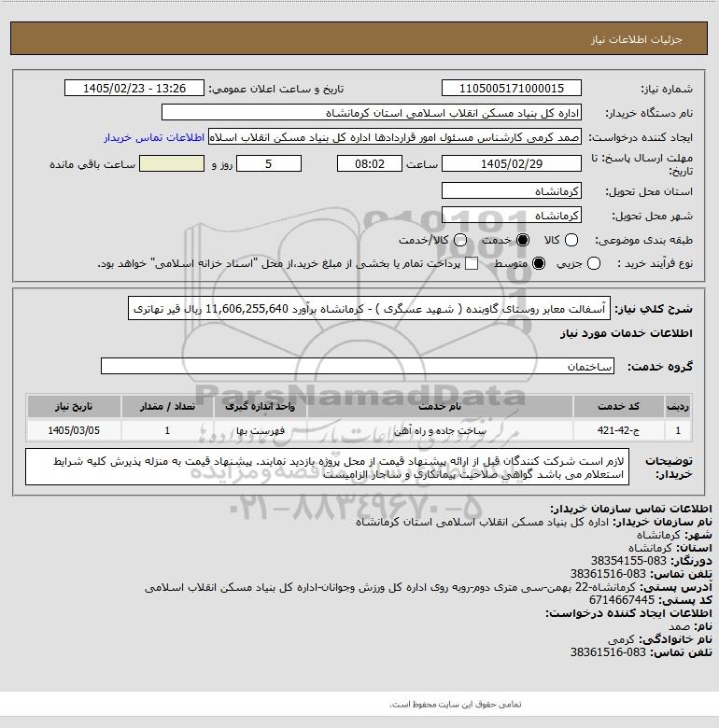Viewport: 719px width, 728px height.
Task: Select the جزیی purchase type radio
Action: click(594, 264)
